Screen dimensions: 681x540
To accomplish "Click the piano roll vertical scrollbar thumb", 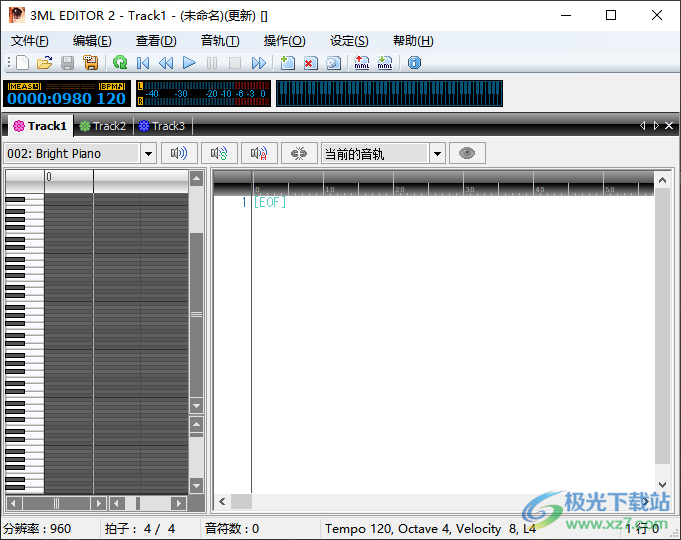I will [x=197, y=315].
